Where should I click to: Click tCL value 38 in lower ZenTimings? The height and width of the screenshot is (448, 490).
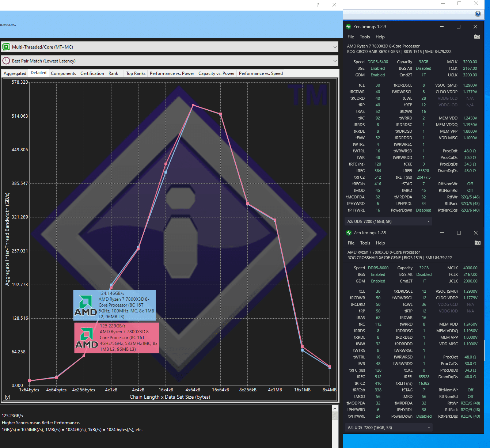[x=378, y=291]
